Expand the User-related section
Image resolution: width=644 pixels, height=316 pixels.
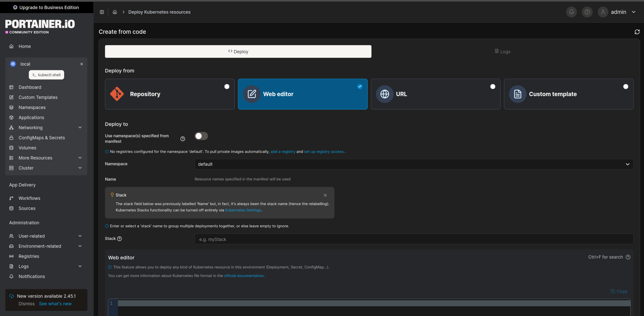tap(80, 236)
